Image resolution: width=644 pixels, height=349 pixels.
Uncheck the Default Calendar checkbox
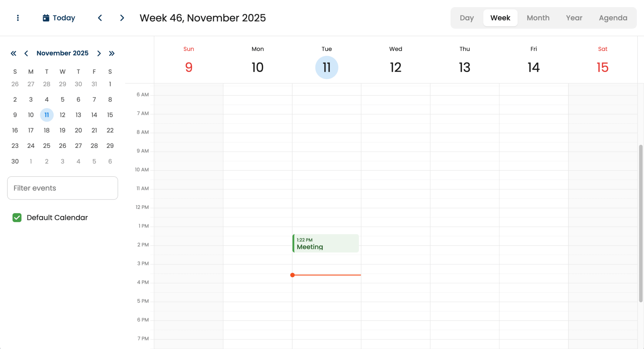(x=17, y=217)
